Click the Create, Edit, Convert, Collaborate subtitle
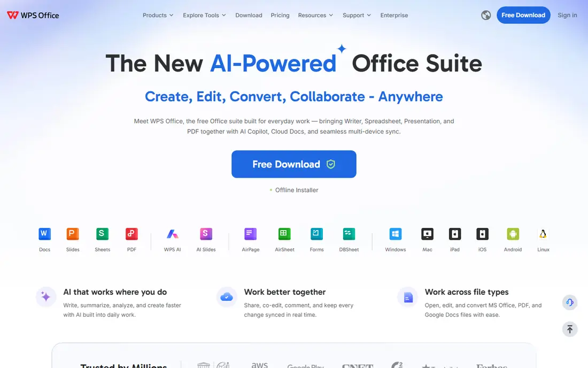Viewport: 588px width, 368px height. tap(293, 97)
